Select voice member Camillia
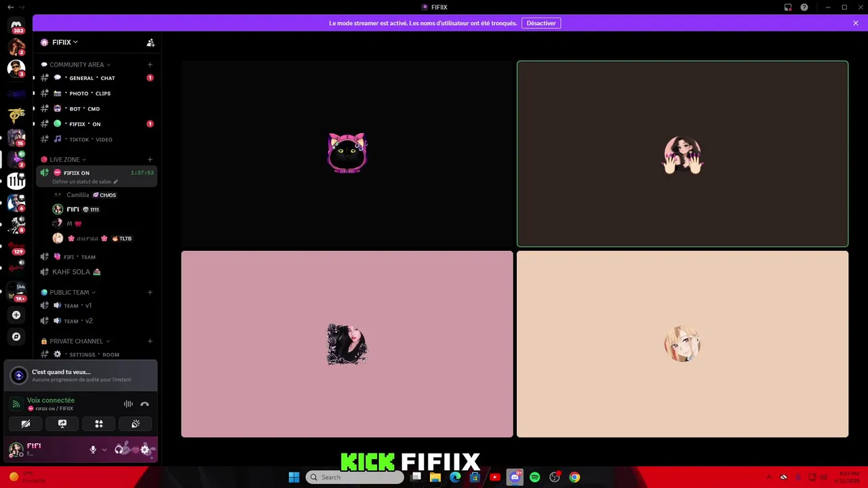868x488 pixels. tap(102, 195)
